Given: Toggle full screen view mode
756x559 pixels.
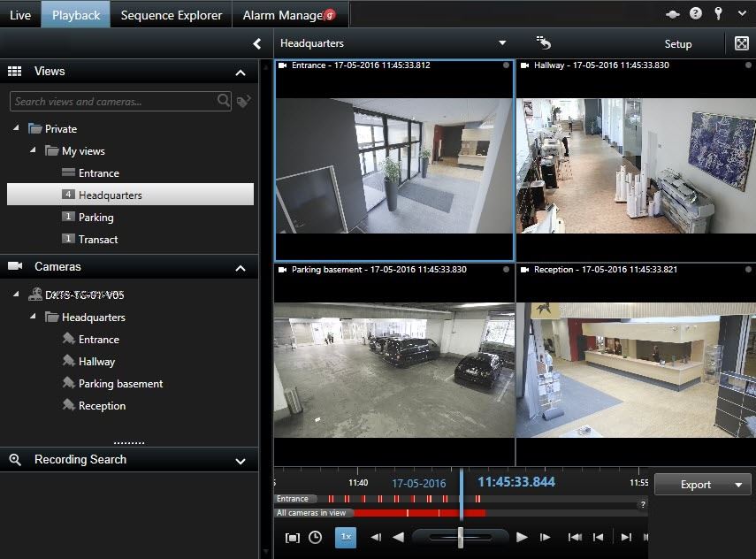Looking at the screenshot, I should [x=741, y=43].
